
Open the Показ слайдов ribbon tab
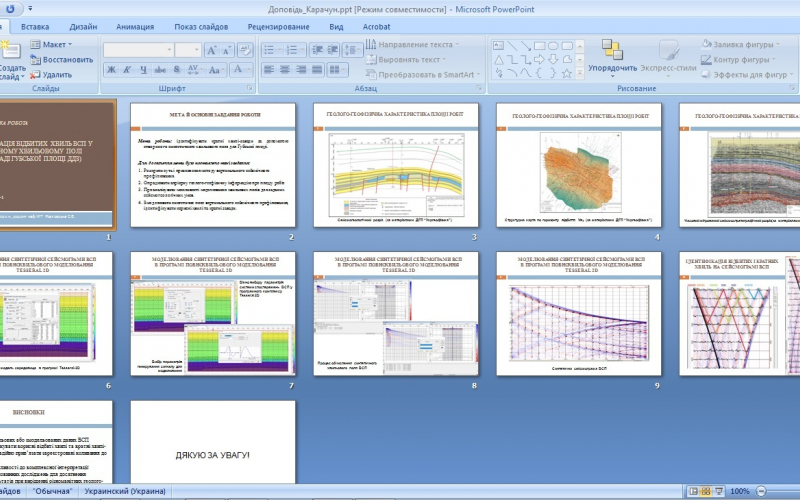[201, 27]
